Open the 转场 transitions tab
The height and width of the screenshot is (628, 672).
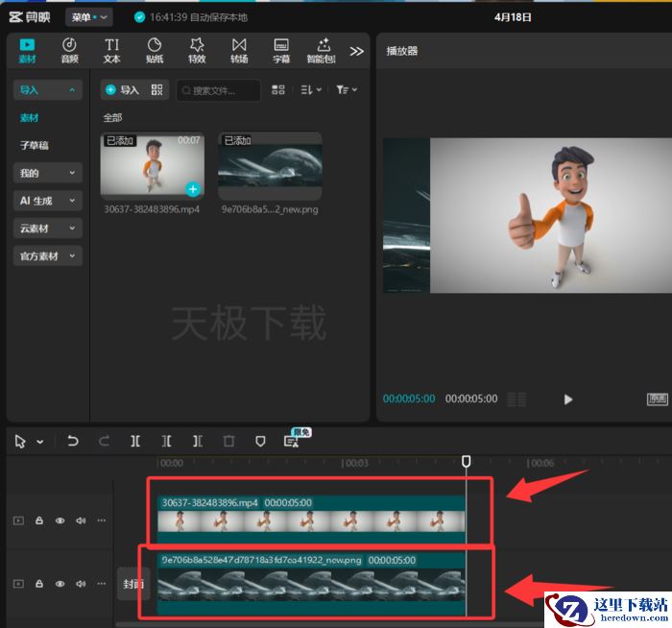239,51
